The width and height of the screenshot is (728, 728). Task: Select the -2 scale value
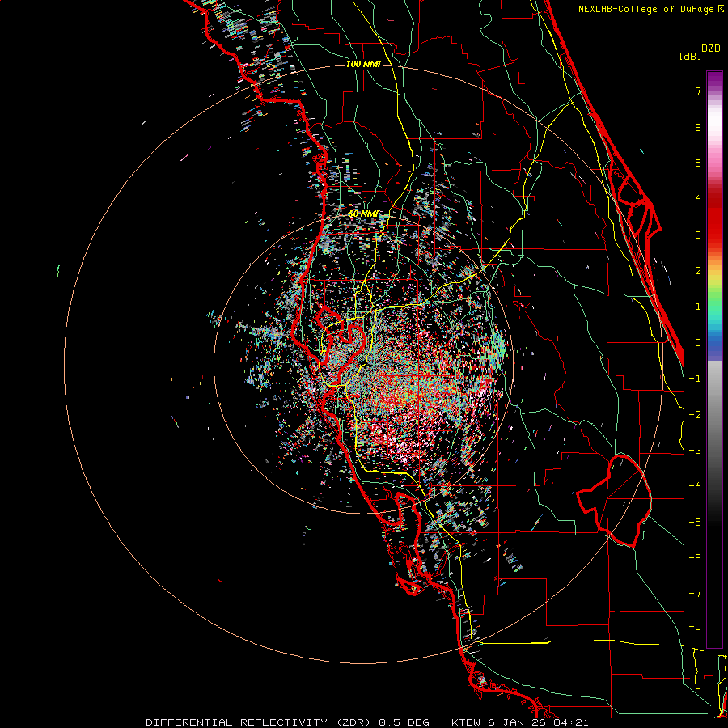click(695, 415)
